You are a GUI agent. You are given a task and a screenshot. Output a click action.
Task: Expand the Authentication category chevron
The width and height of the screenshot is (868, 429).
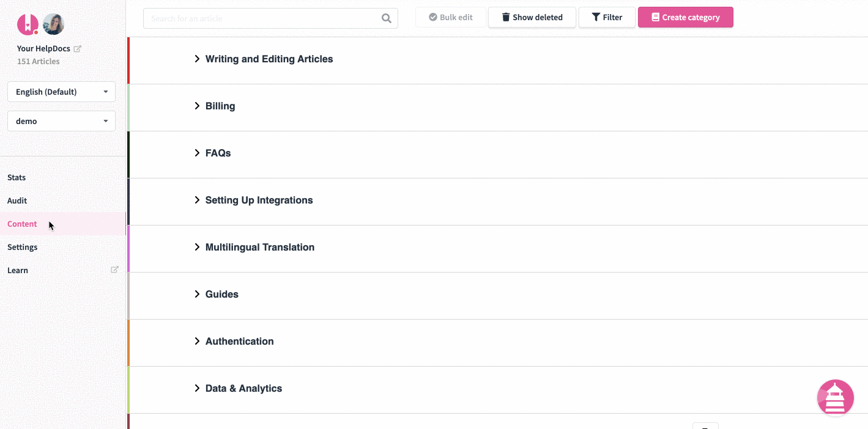pyautogui.click(x=197, y=341)
